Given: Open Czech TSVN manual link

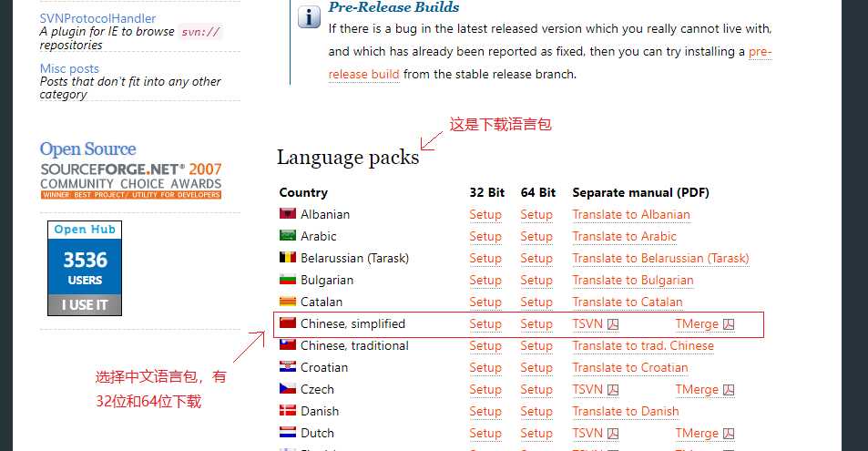Looking at the screenshot, I should point(587,390).
